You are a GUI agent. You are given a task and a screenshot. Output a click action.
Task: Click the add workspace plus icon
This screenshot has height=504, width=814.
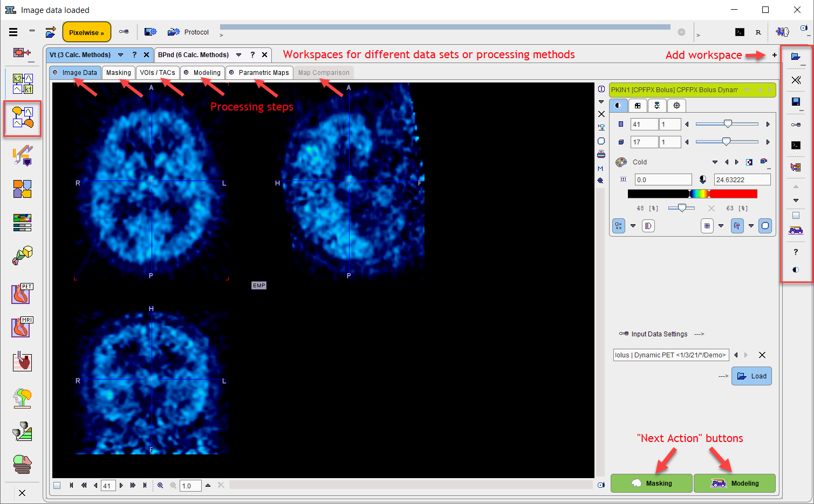(775, 55)
